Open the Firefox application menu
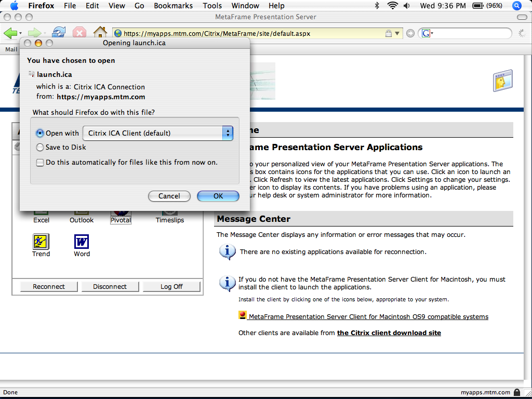 (x=41, y=5)
